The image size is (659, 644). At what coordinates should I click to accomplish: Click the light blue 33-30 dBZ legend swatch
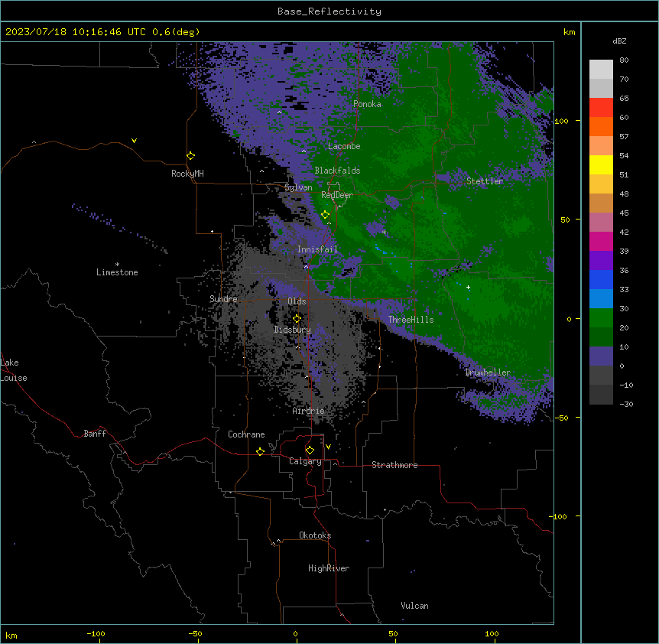601,299
